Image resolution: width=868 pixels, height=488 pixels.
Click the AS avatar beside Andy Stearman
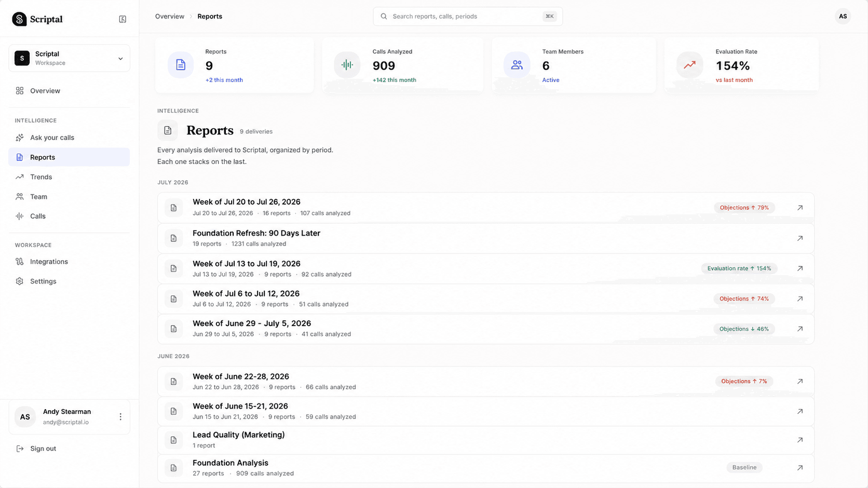tap(25, 417)
